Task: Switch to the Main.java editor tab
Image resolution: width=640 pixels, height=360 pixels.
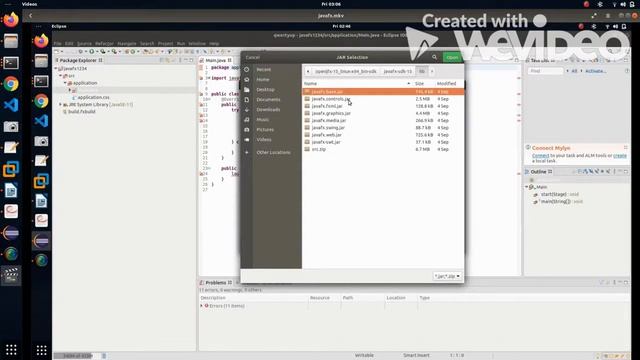Action: 216,60
